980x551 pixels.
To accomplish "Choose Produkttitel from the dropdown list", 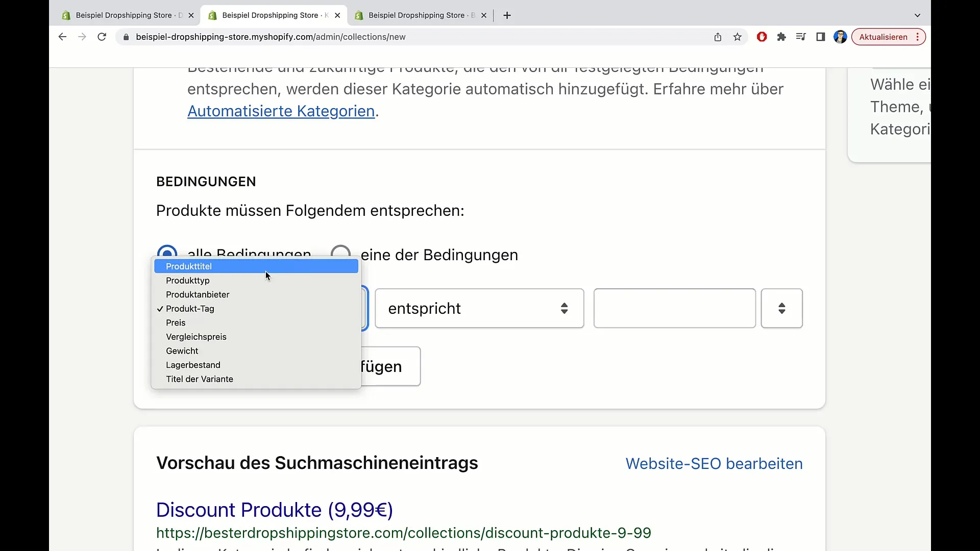I will [256, 266].
